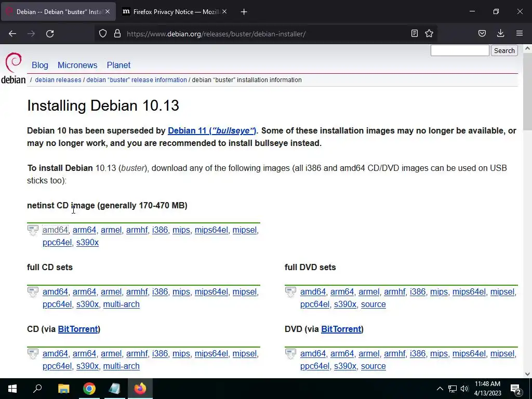Click the site security padlock icon
Image resolution: width=532 pixels, height=399 pixels.
(x=117, y=33)
